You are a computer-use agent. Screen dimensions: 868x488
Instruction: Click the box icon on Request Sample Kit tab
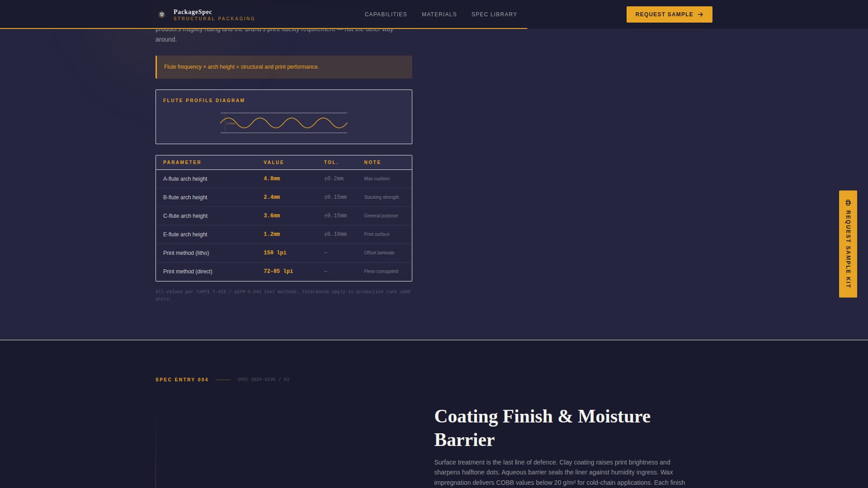(848, 203)
